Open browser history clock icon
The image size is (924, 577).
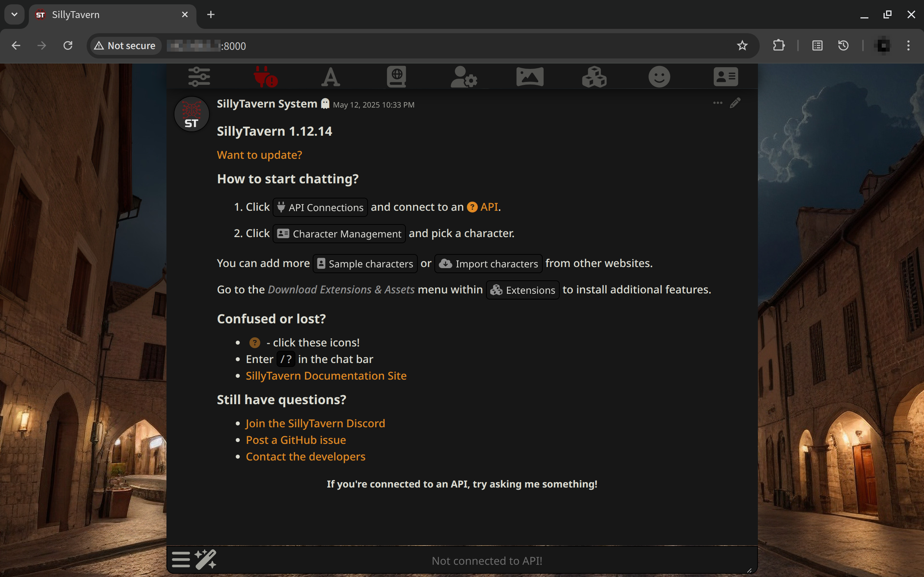pos(843,46)
